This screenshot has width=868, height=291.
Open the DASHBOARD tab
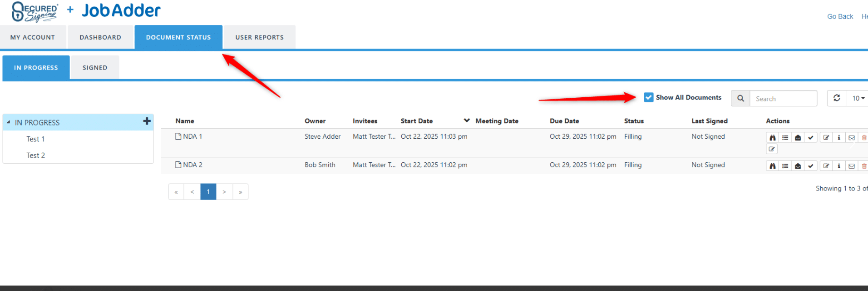(100, 37)
